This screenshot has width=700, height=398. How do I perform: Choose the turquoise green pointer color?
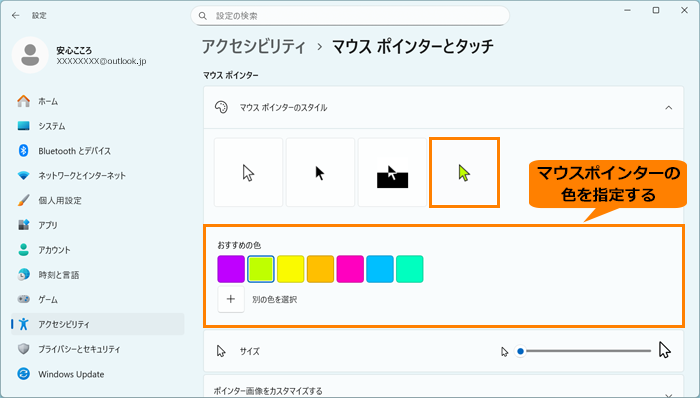[410, 269]
